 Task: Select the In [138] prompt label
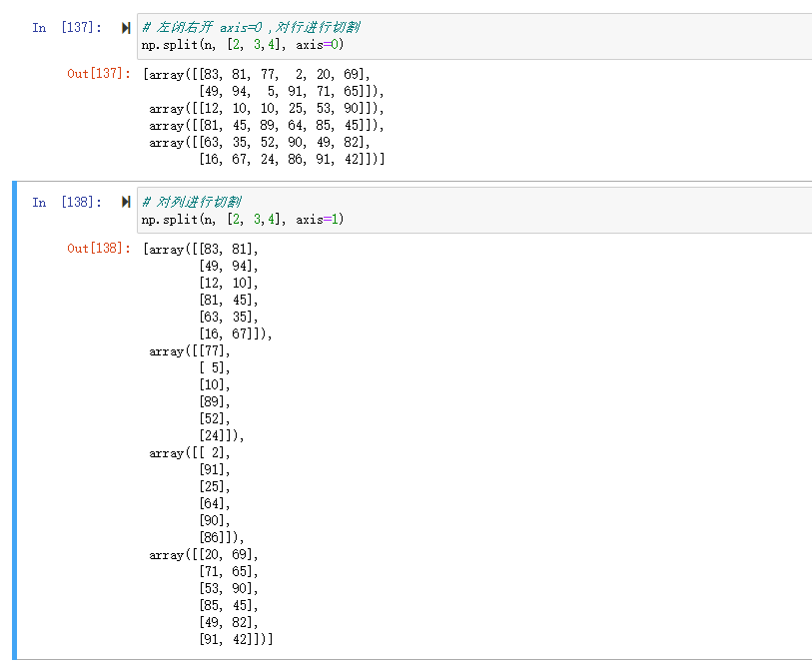(66, 203)
